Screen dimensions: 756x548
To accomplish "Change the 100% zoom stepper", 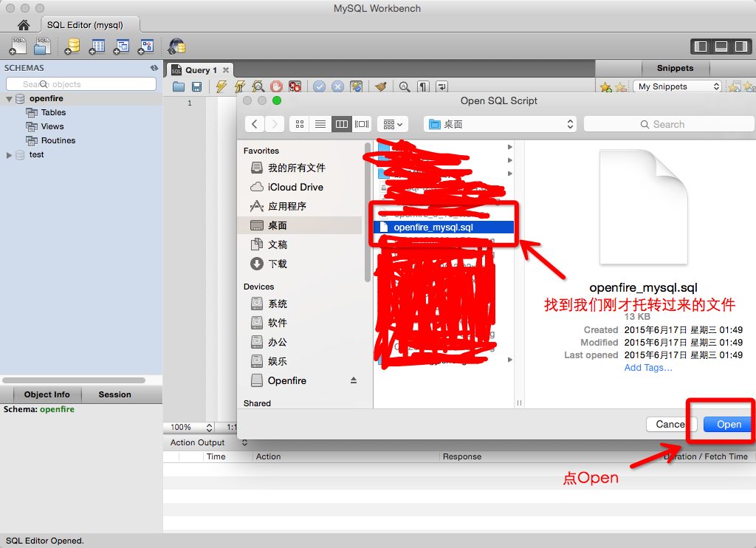I will coord(209,428).
